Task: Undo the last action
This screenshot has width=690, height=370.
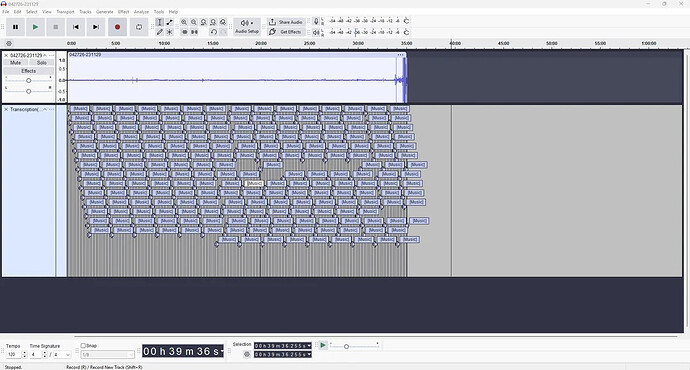Action: click(x=213, y=32)
